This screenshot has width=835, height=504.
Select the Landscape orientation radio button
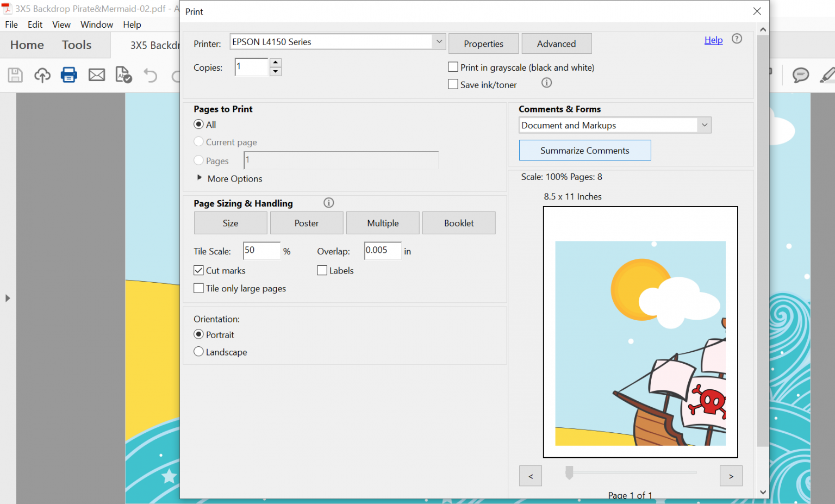(198, 351)
